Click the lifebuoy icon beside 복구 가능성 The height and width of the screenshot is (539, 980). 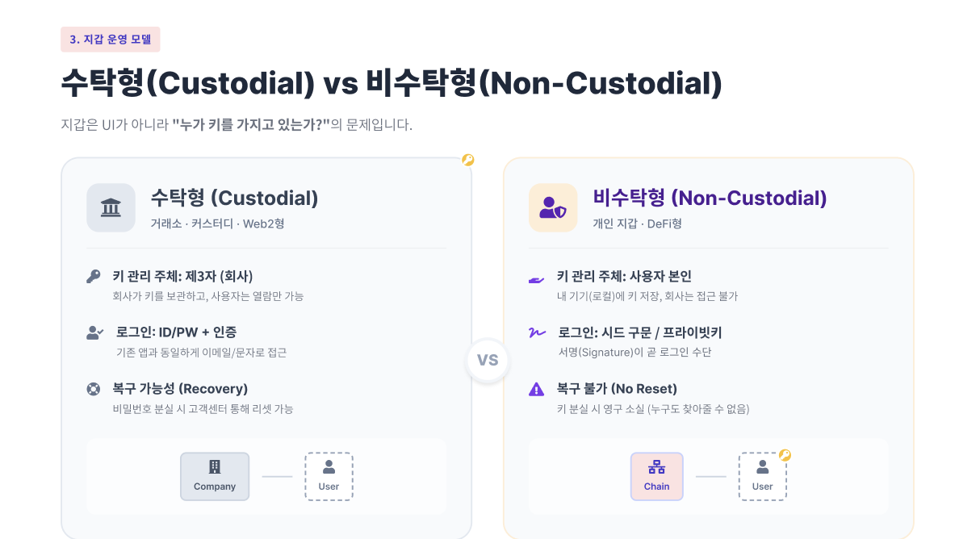pos(94,389)
